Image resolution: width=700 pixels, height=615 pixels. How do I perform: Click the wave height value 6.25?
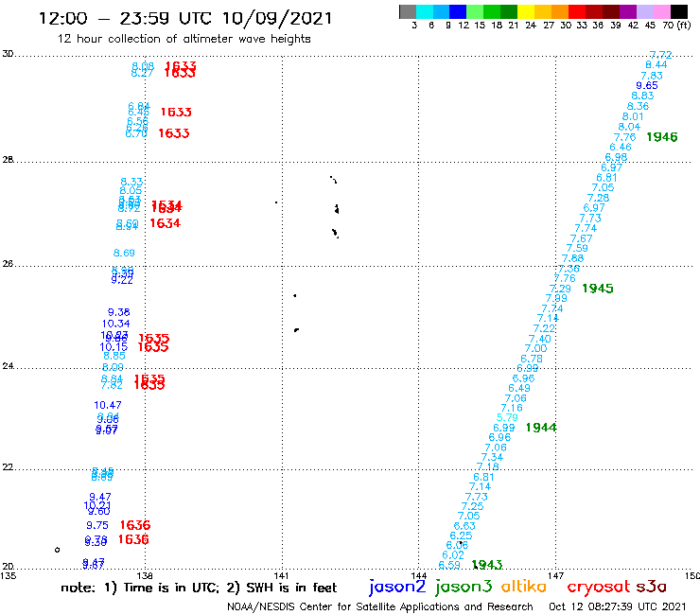461,536
